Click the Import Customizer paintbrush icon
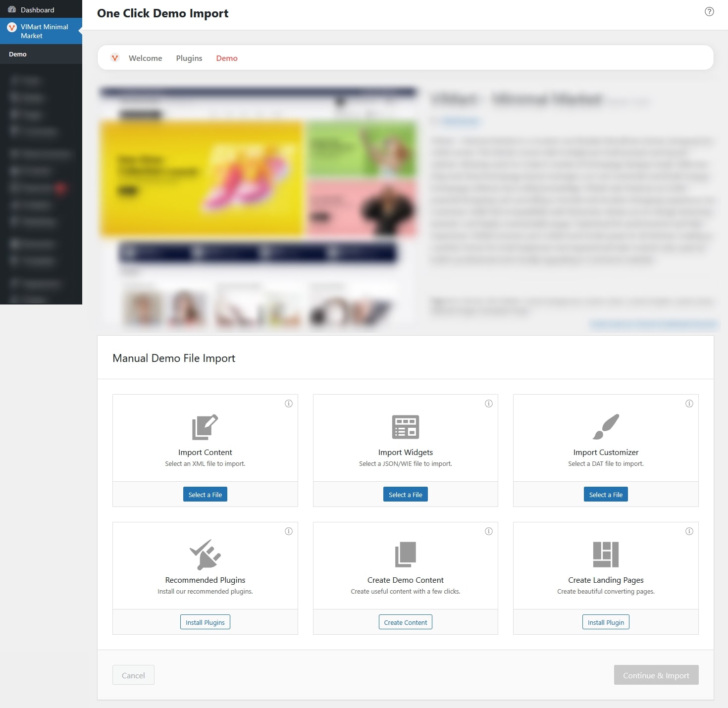 pos(606,427)
